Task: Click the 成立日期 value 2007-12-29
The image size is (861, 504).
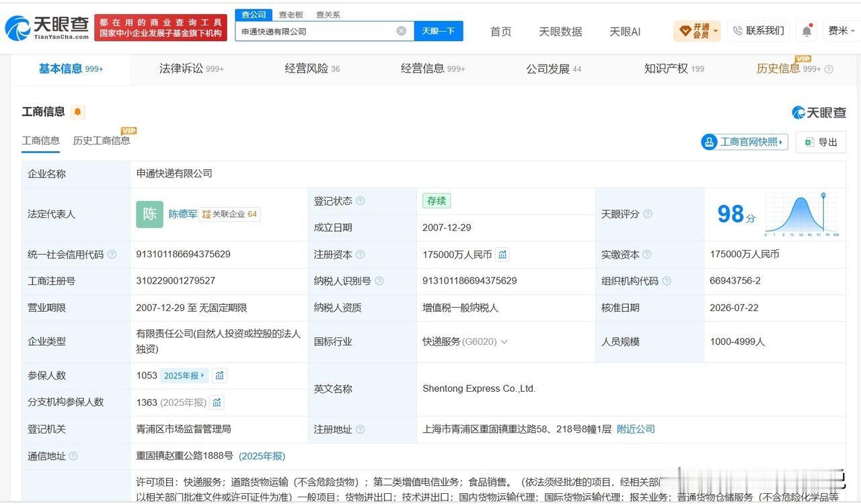Action: click(x=447, y=228)
